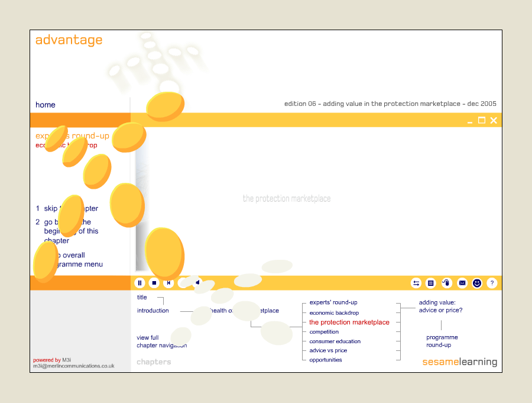Open the email envelope icon
This screenshot has height=403, width=532.
[x=462, y=283]
